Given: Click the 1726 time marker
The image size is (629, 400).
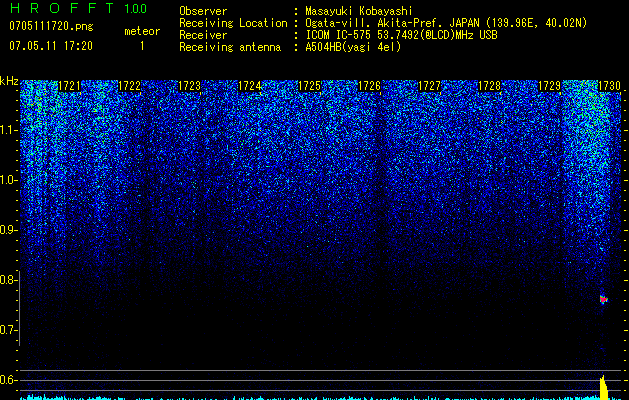Looking at the screenshot, I should (369, 86).
